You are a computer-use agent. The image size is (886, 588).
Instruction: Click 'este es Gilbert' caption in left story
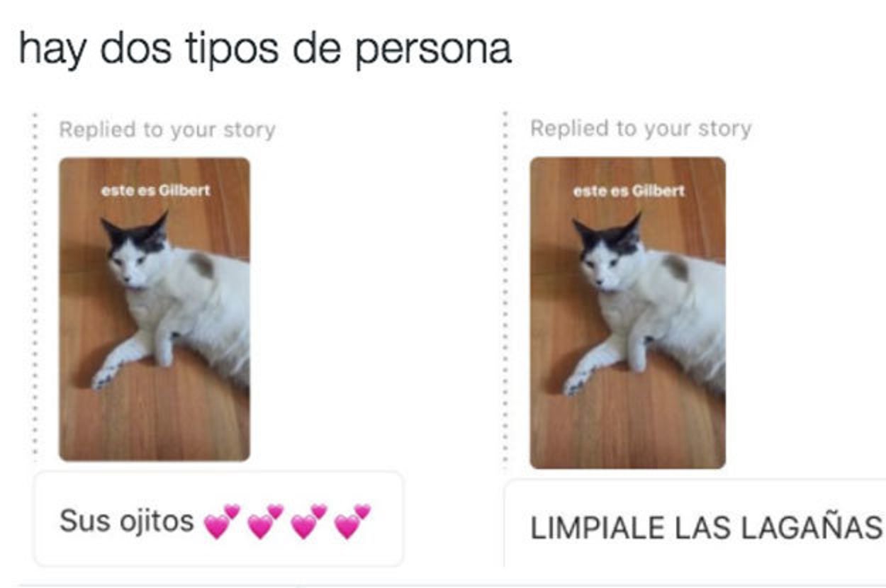pos(155,191)
